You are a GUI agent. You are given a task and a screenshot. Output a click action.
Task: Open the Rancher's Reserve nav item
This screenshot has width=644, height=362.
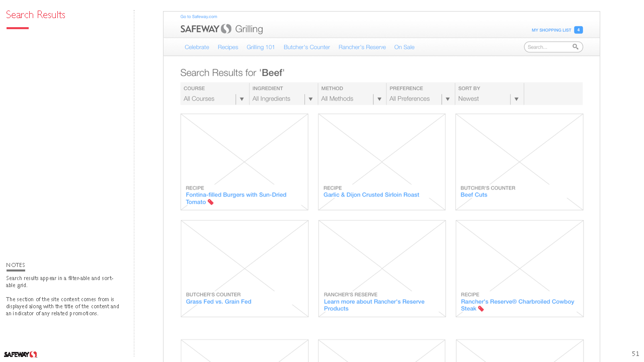[x=362, y=47]
